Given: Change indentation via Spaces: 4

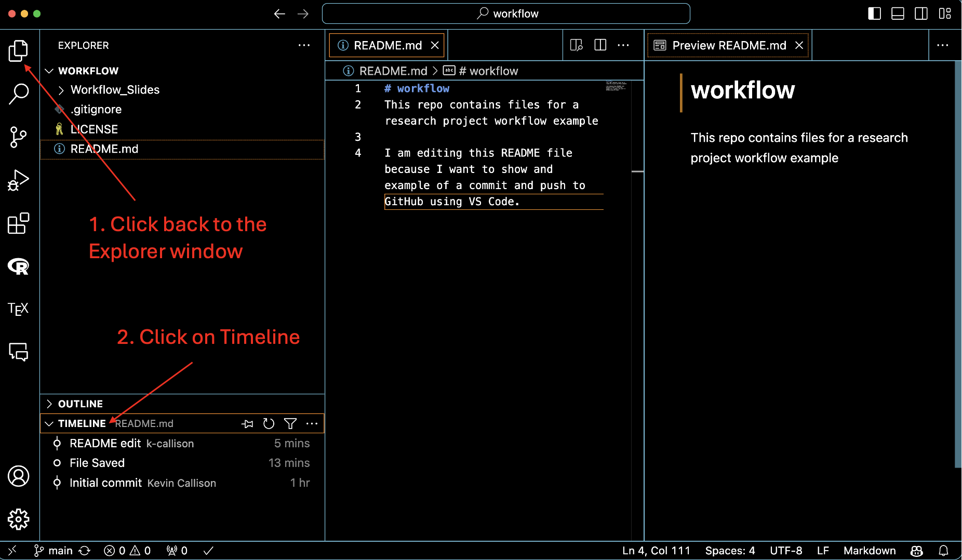Looking at the screenshot, I should click(x=730, y=551).
